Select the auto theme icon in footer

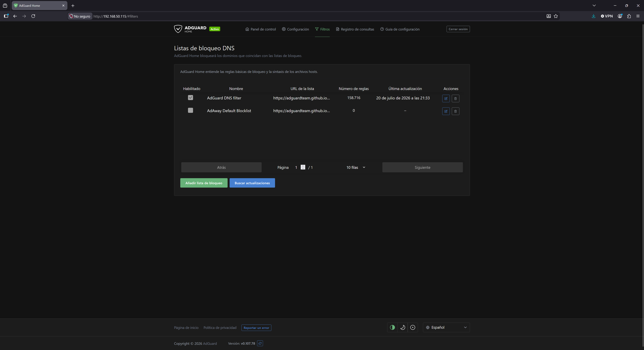[392, 327]
